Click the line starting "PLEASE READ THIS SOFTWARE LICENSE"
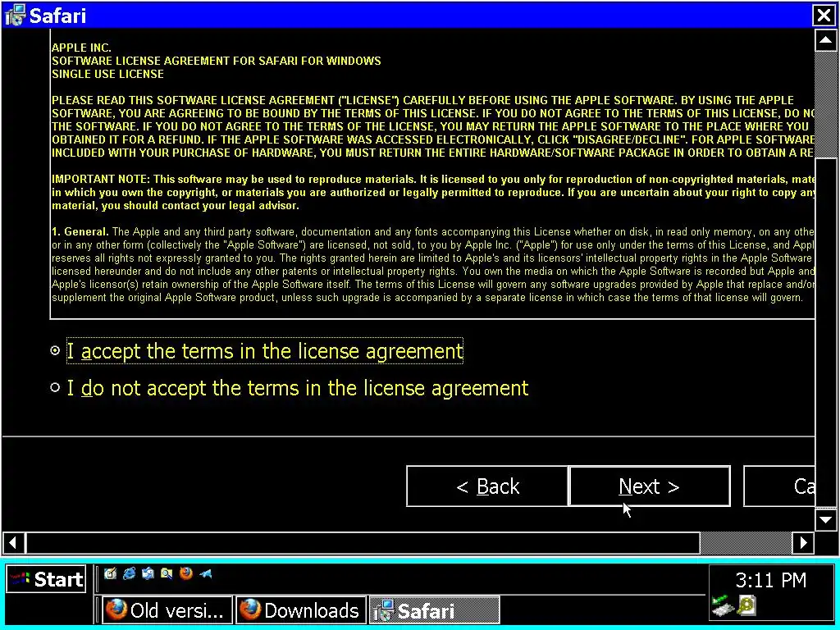840x630 pixels. point(422,100)
